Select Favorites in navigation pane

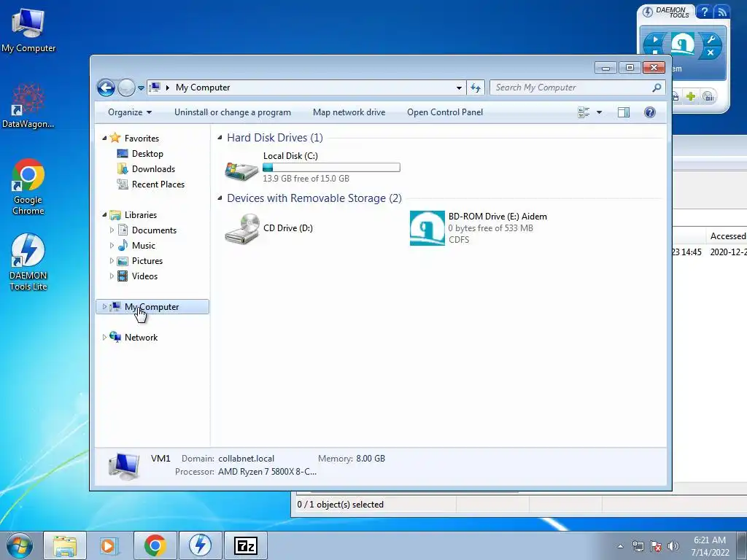coord(142,138)
